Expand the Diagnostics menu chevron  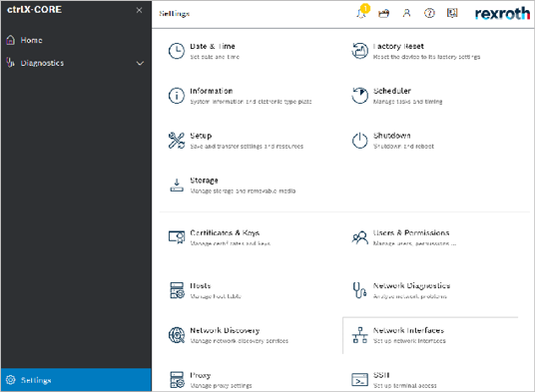click(x=140, y=63)
